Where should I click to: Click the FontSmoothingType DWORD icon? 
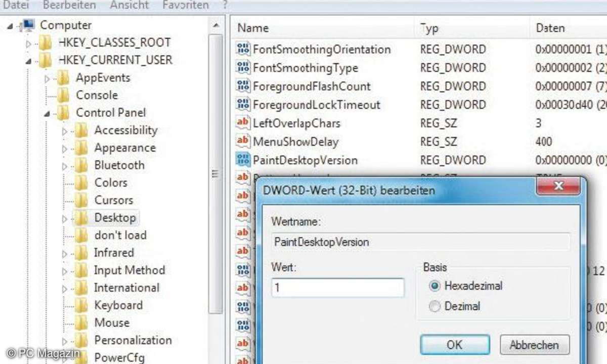point(243,68)
